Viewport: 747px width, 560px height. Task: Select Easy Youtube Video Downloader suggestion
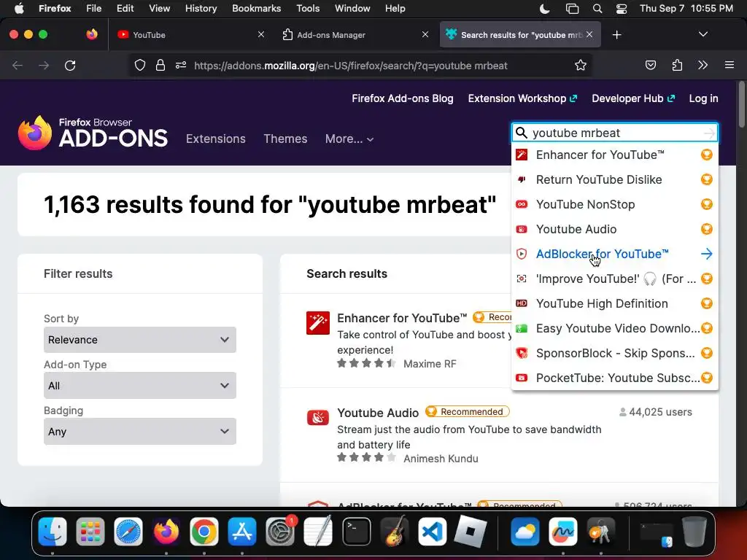[614, 328]
